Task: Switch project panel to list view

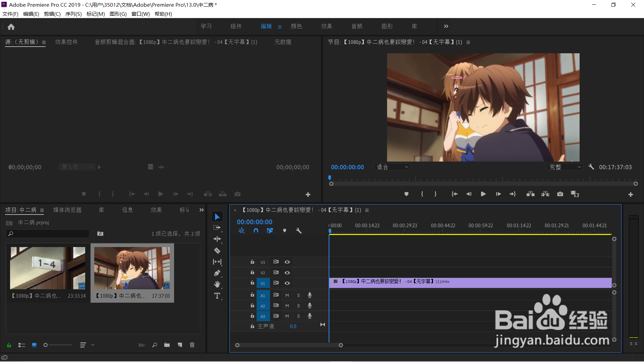Action: pyautogui.click(x=22, y=345)
